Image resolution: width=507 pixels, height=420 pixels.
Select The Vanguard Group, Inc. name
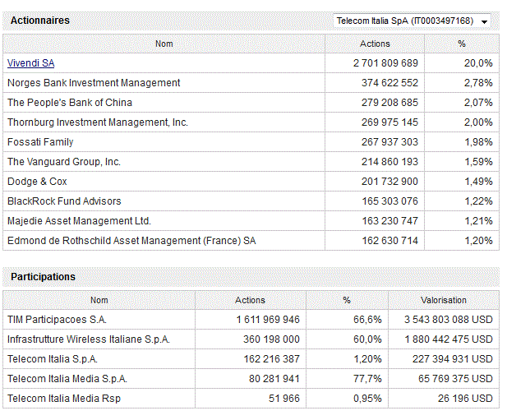64,162
